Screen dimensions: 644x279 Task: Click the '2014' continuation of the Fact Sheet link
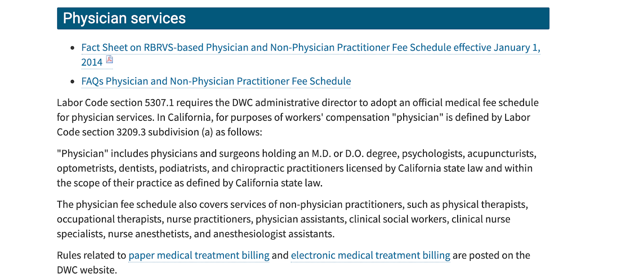point(92,62)
